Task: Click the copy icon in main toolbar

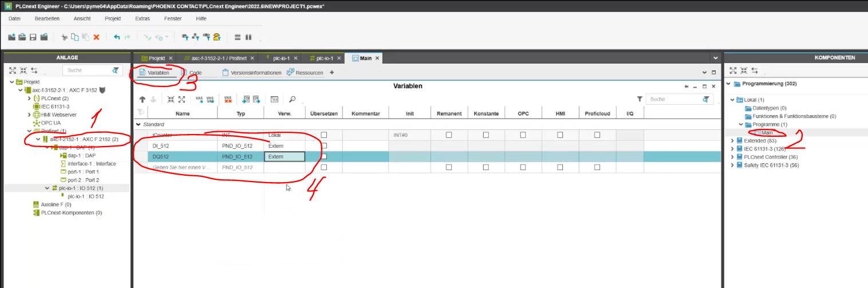Action: pyautogui.click(x=74, y=37)
